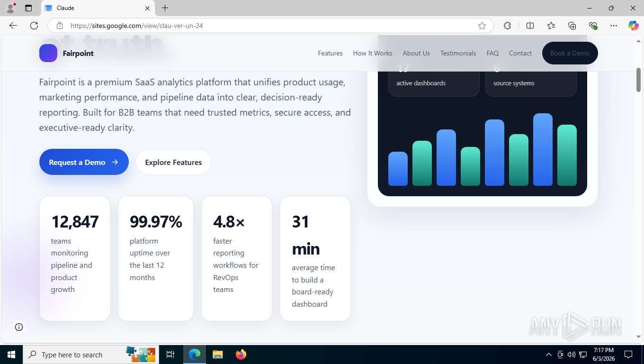Click the Google Sites info icon
Viewport: 644px width, 364px height.
point(19,327)
